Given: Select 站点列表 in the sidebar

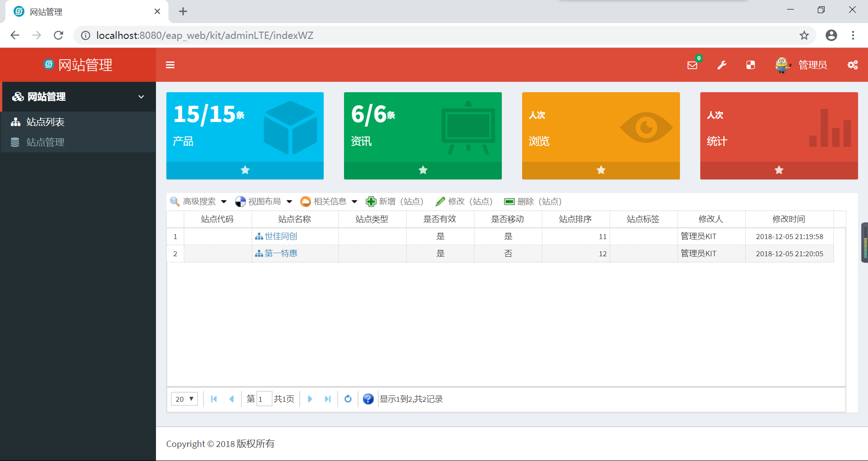Looking at the screenshot, I should coord(45,122).
